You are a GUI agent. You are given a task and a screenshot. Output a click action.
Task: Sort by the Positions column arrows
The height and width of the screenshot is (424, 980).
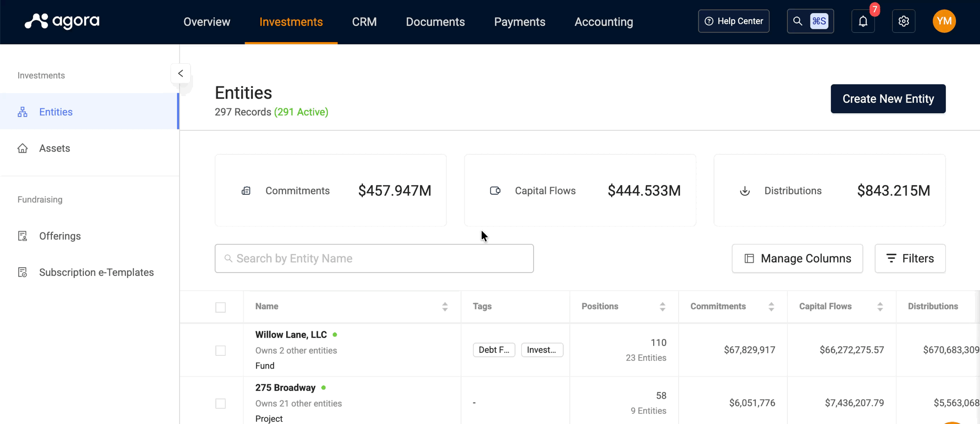[x=662, y=307]
